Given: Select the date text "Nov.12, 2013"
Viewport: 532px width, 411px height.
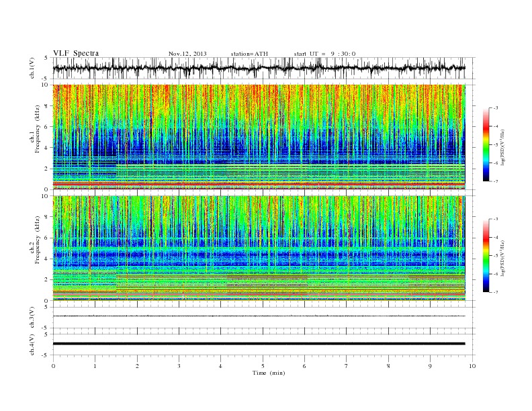Looking at the screenshot, I should click(x=187, y=54).
